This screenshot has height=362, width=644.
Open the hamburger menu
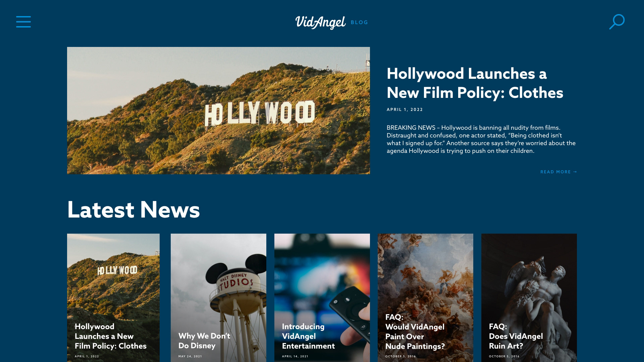(23, 22)
